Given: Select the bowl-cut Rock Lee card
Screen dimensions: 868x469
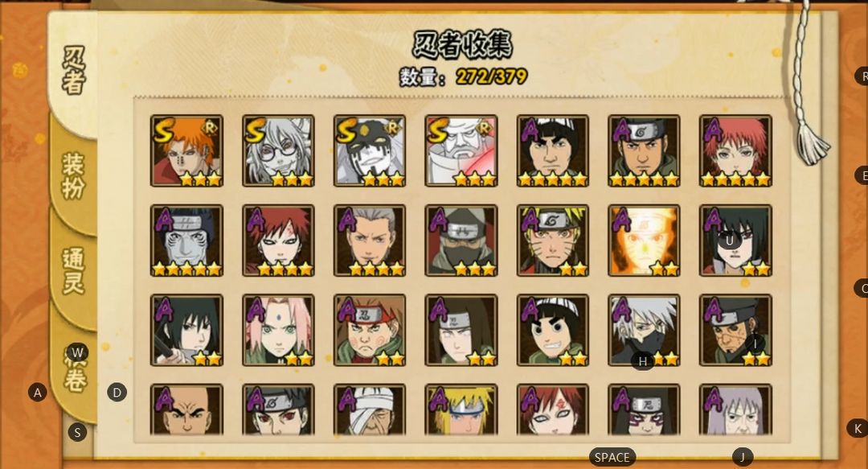Looking at the screenshot, I should coord(552,331).
